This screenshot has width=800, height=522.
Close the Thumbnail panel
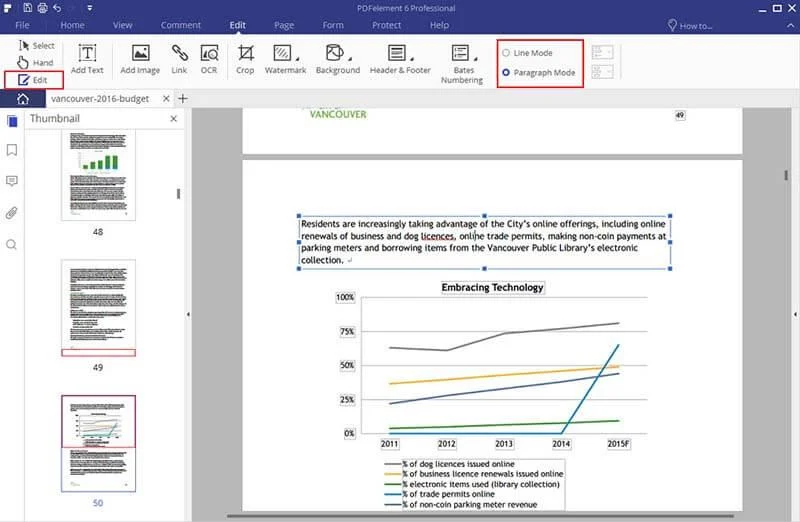[173, 118]
